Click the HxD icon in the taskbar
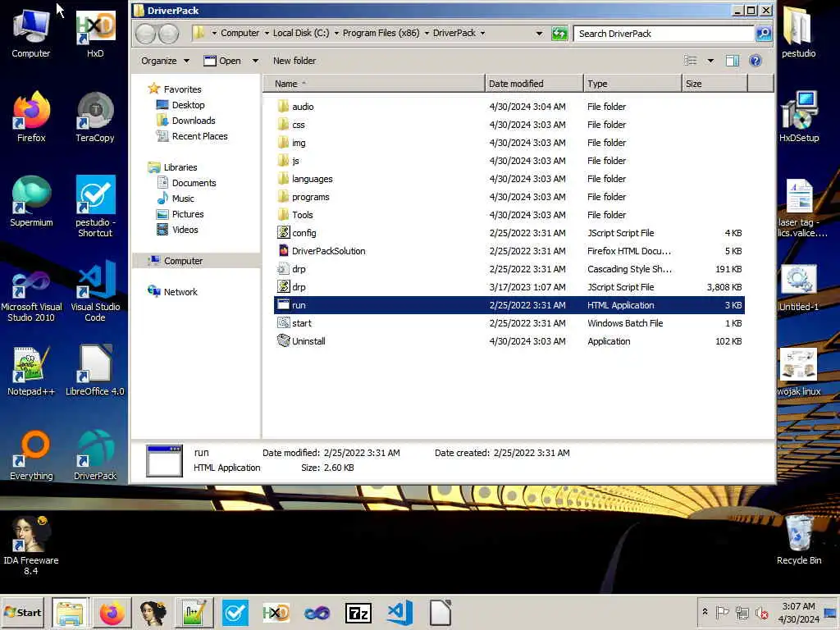 pos(276,613)
